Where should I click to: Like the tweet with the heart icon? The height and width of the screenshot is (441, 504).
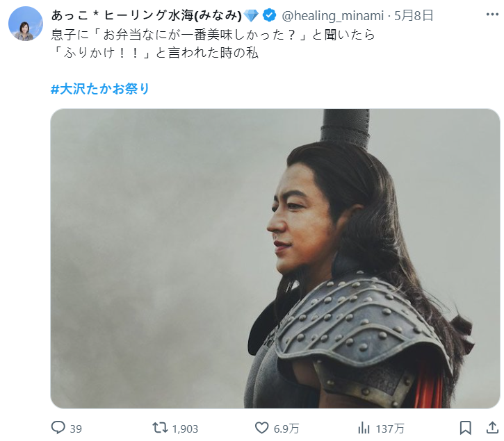click(x=261, y=428)
